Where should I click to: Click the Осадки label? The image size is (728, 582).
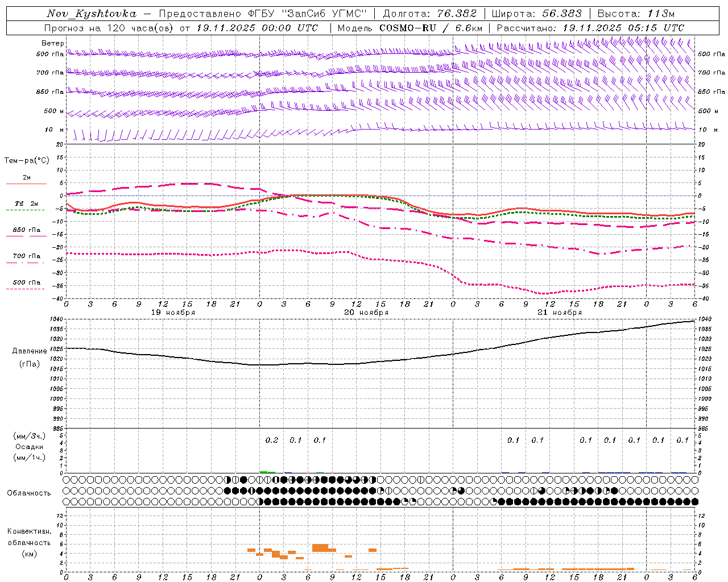(x=29, y=447)
